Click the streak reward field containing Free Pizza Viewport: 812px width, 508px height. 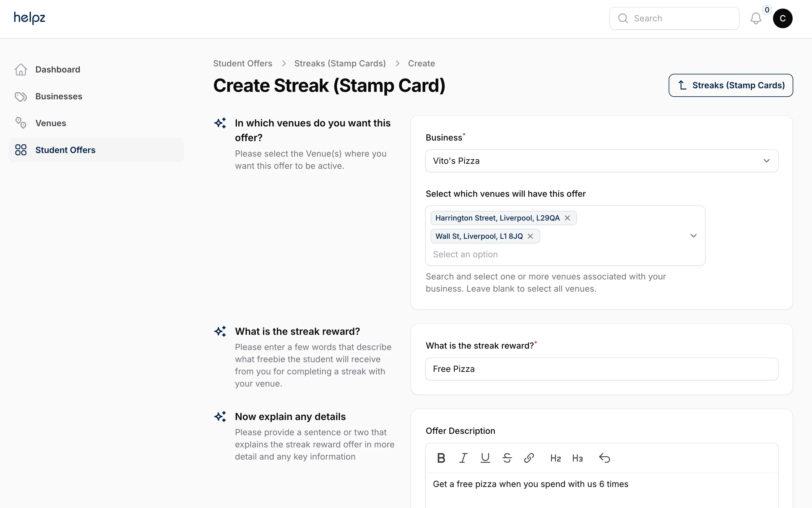(602, 369)
